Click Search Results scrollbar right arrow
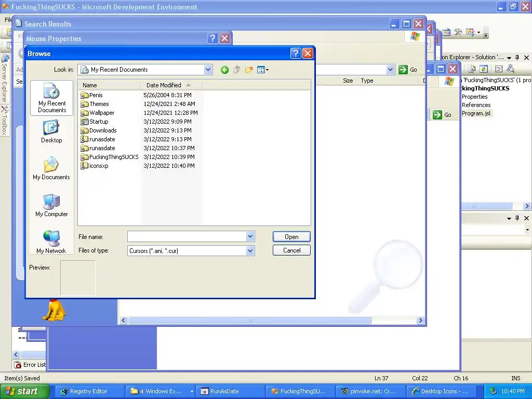 [420, 320]
